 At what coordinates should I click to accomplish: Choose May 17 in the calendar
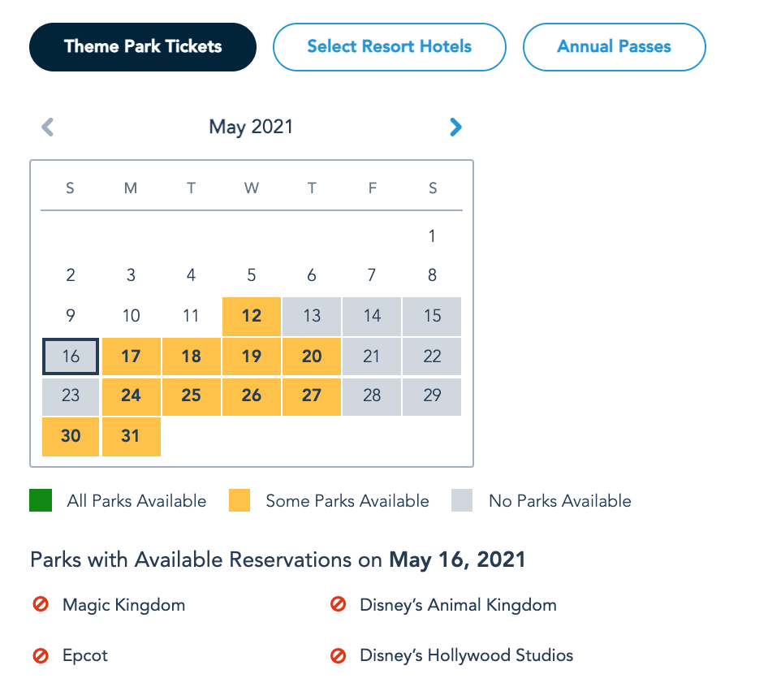[131, 356]
